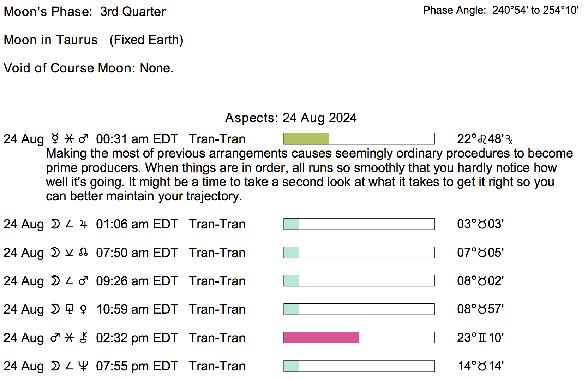Click the Mars glyph in the 09:26 am row
The width and height of the screenshot is (588, 380).
[83, 281]
